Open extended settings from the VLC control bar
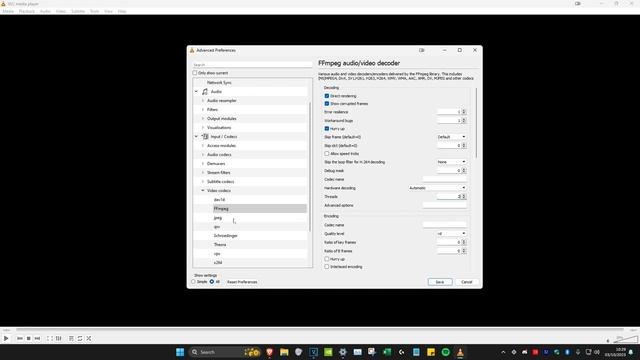 pos(58,338)
